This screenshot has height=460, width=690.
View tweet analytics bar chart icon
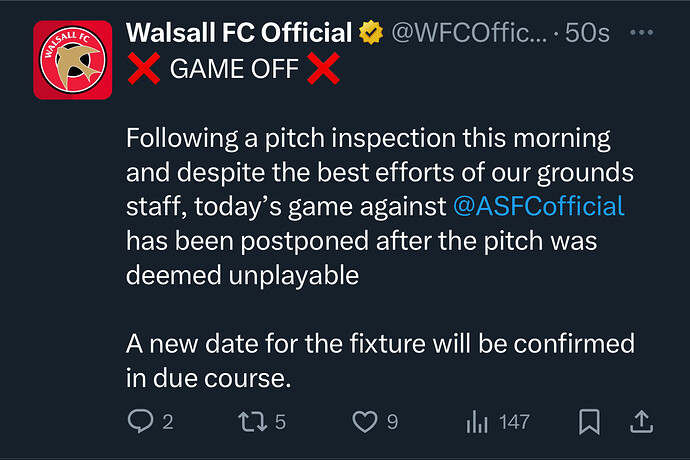(477, 421)
